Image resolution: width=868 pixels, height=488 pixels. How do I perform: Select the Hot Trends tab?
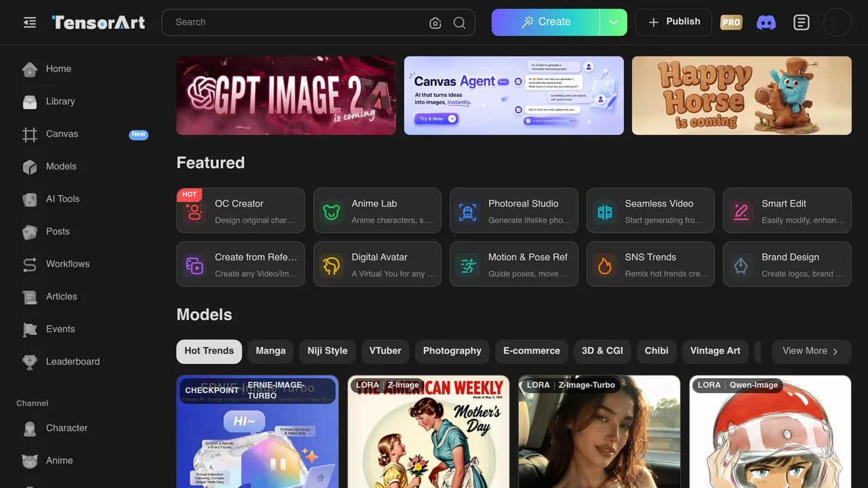click(209, 351)
